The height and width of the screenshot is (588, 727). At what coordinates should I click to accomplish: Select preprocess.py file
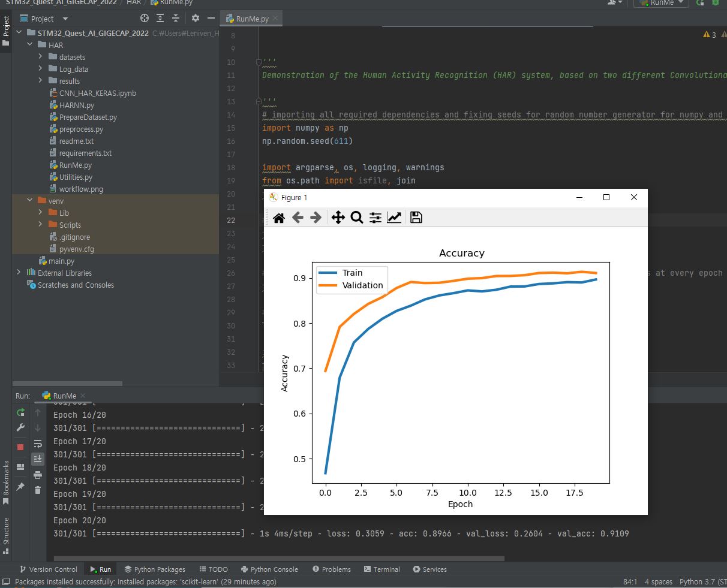(x=76, y=129)
